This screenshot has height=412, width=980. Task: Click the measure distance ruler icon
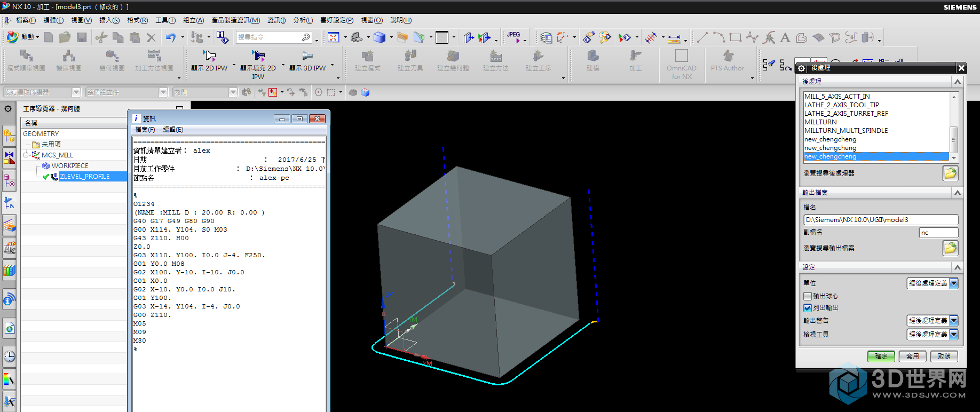[x=674, y=37]
